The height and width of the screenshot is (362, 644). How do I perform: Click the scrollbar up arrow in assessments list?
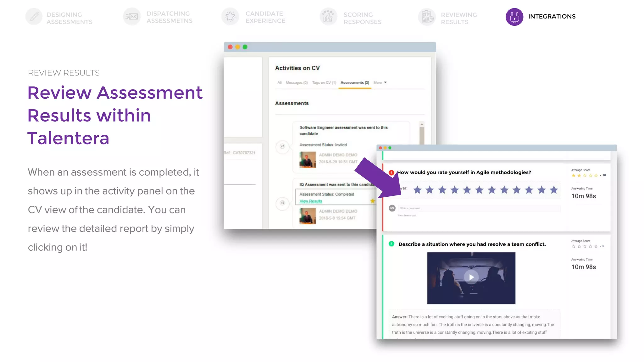[x=422, y=124]
